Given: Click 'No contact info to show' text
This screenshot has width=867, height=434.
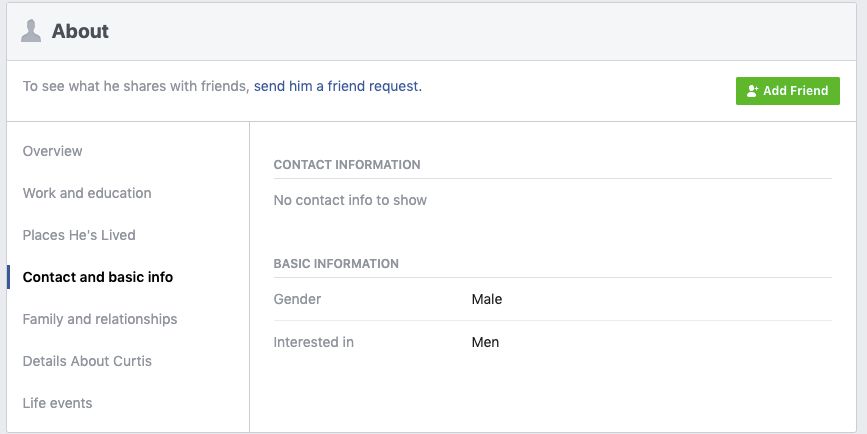Looking at the screenshot, I should tap(350, 200).
